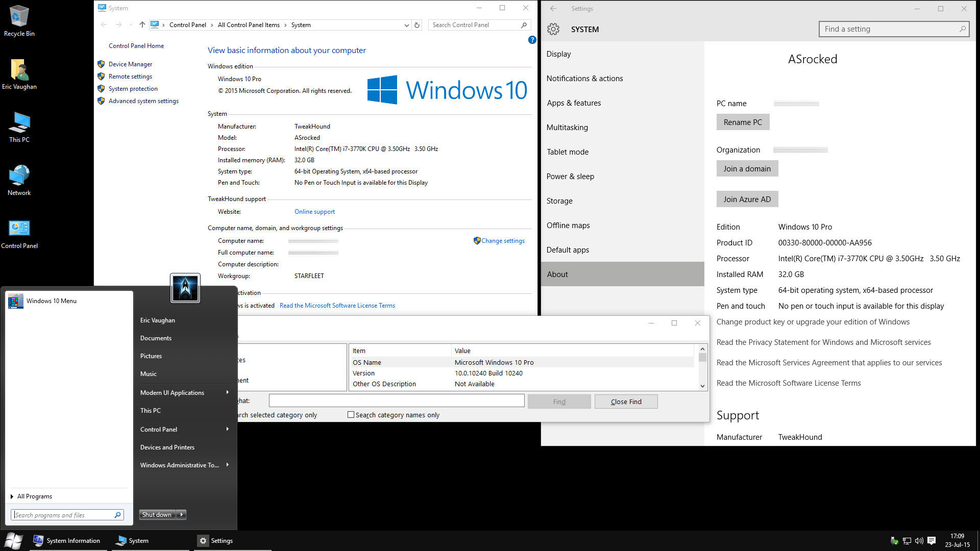Click scroll down arrow in System Information list
980x551 pixels.
(x=702, y=386)
